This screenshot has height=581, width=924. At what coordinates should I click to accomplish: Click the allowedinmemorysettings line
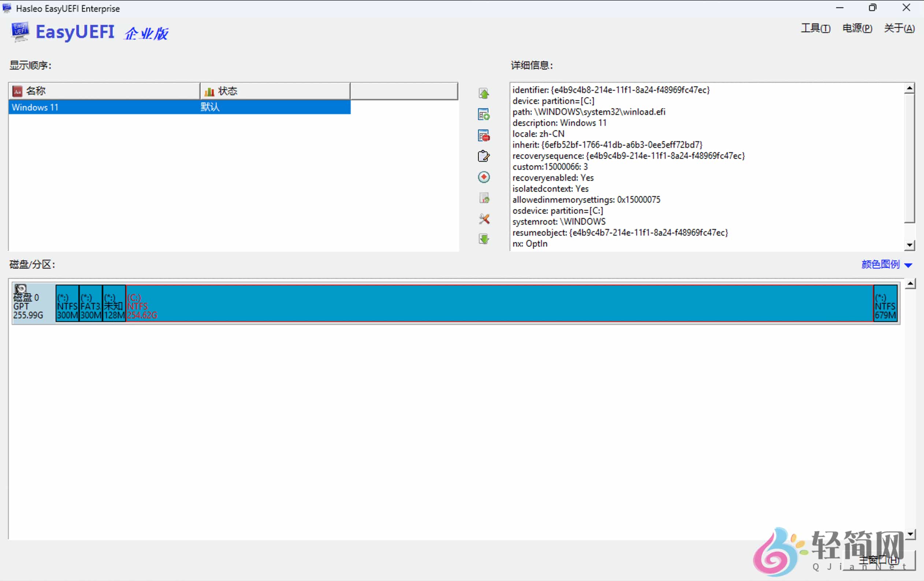point(586,200)
